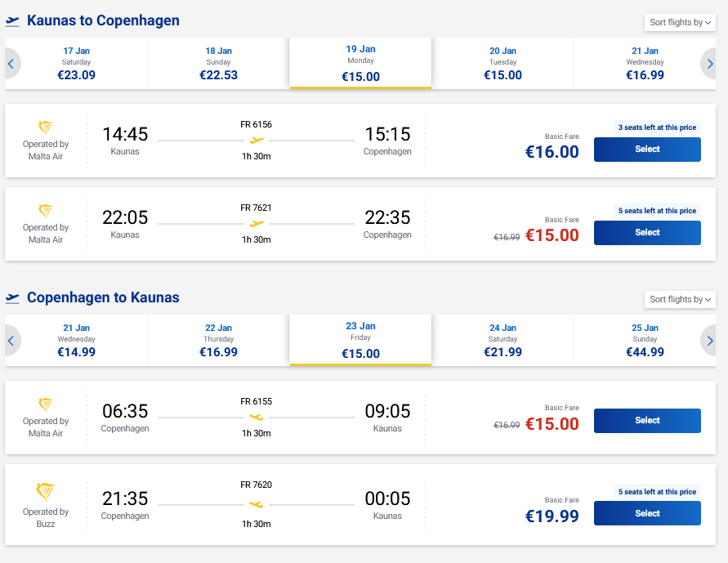Click previous dates arrow for Copenhagen to Kaunas

coord(11,340)
